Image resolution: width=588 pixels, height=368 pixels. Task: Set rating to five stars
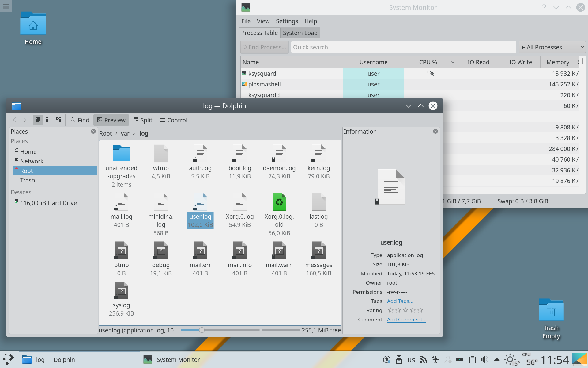[420, 310]
